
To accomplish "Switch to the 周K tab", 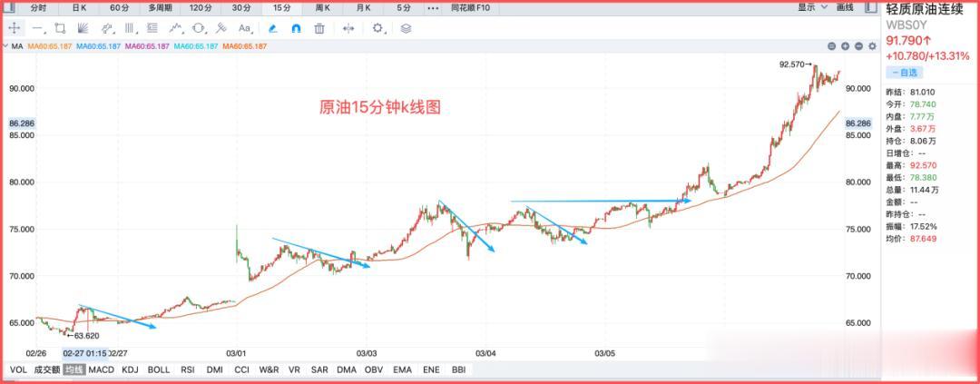I will (322, 8).
